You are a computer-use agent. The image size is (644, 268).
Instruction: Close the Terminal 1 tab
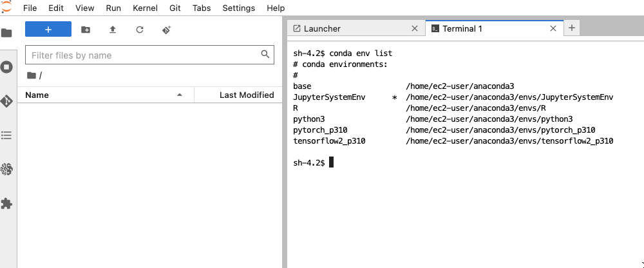pos(553,28)
